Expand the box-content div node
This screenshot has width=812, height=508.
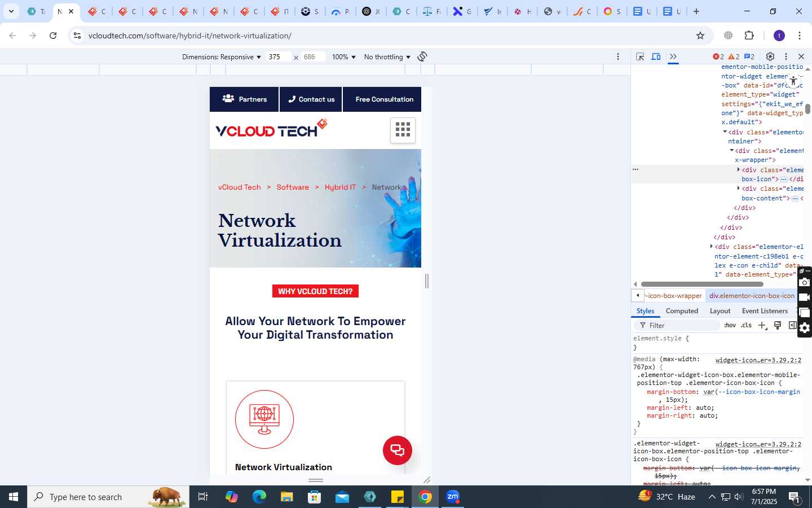pos(738,189)
